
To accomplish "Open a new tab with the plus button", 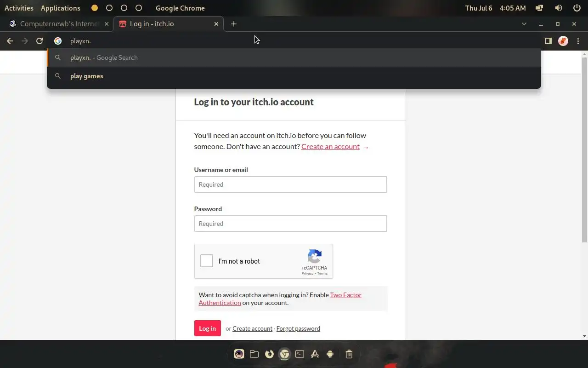I will (234, 24).
